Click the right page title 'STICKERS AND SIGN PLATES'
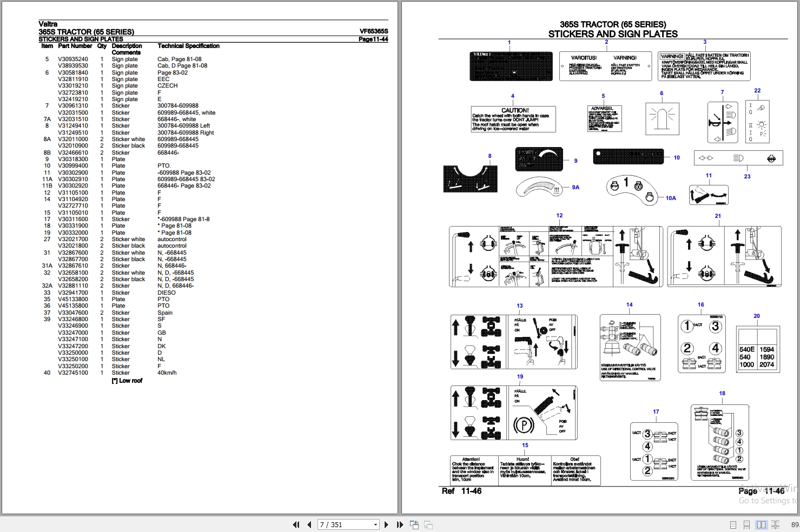Screen dimensions: 800x532 coord(613,34)
